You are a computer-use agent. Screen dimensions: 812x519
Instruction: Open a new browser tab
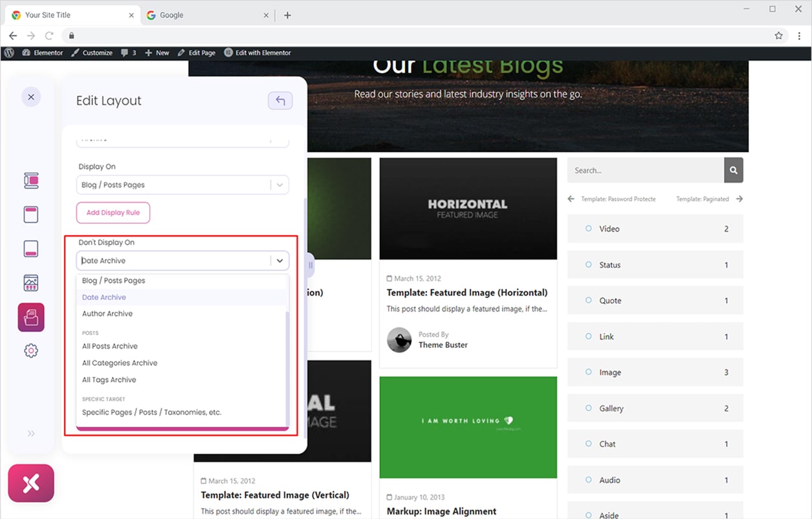287,15
